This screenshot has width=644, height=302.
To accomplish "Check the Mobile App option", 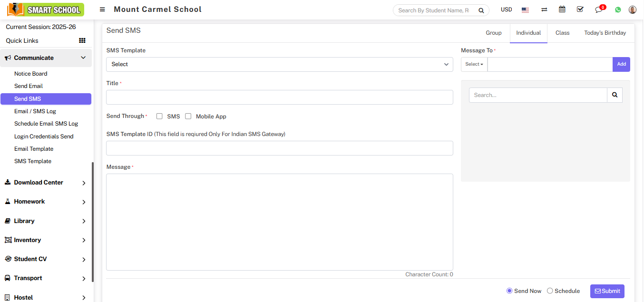I will tap(188, 117).
